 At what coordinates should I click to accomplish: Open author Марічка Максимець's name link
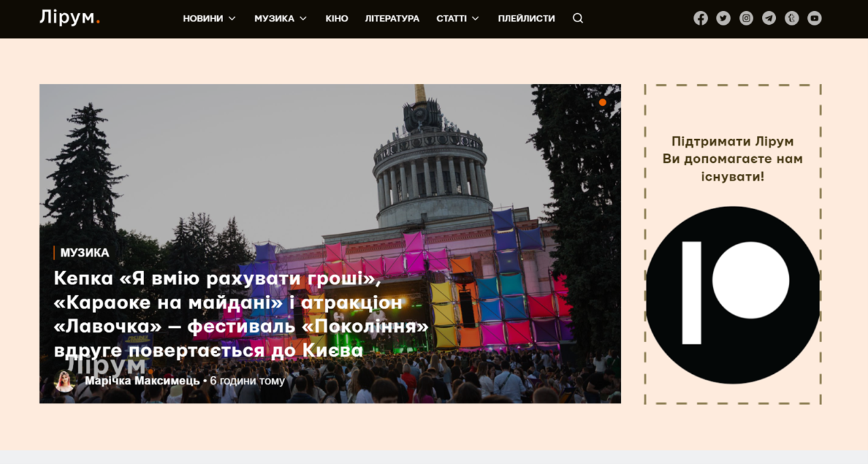(x=143, y=381)
